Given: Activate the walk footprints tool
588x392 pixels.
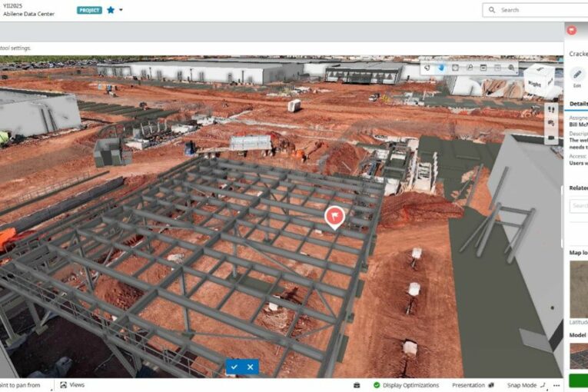Looking at the screenshot, I should pyautogui.click(x=551, y=110).
